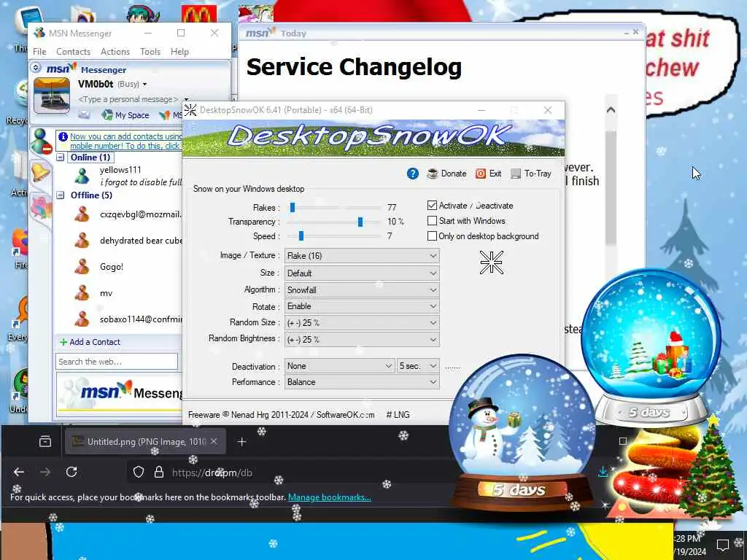Select the busy-status contacts tab icon

pos(42,141)
